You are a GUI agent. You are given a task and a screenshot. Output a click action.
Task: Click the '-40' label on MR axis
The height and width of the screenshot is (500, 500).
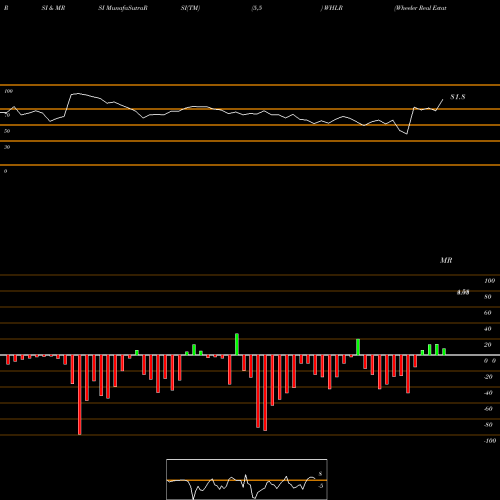[488, 393]
